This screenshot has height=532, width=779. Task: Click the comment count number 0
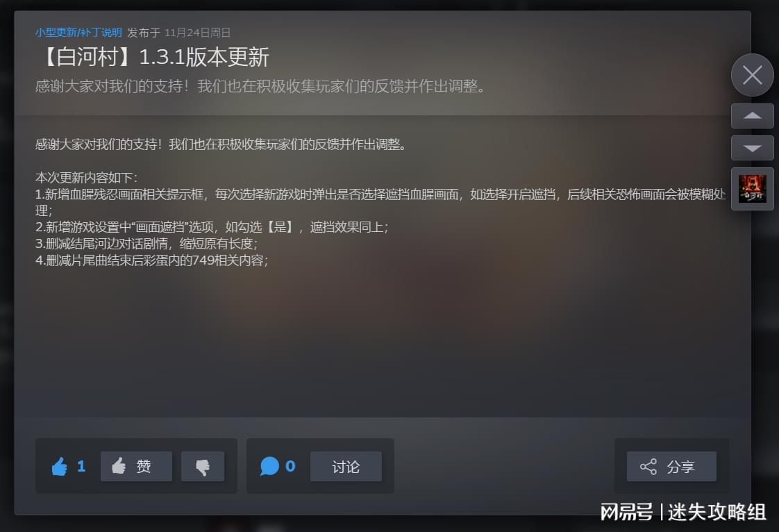point(291,467)
